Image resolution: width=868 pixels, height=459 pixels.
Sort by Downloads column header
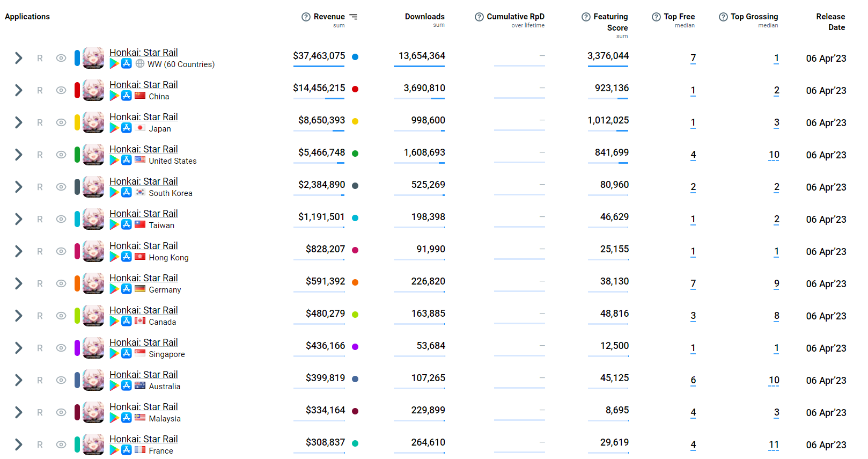(424, 17)
